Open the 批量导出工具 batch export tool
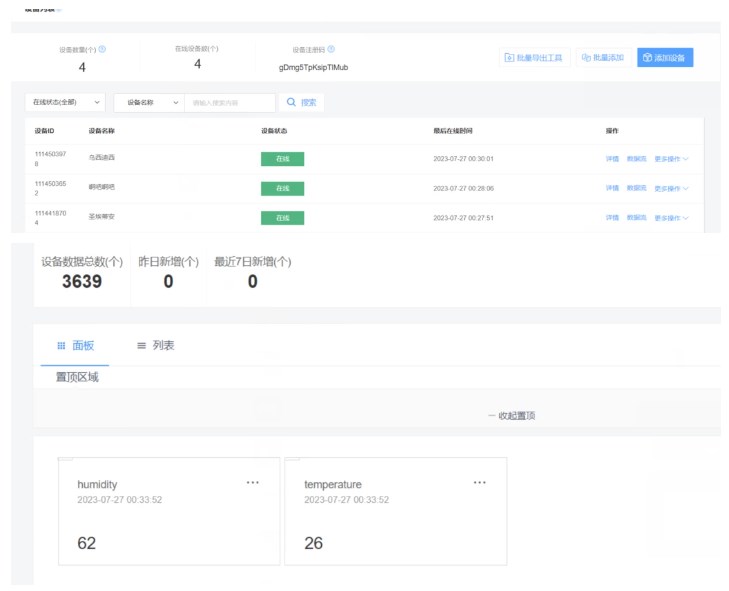Screen dimensions: 729x591 [534, 58]
